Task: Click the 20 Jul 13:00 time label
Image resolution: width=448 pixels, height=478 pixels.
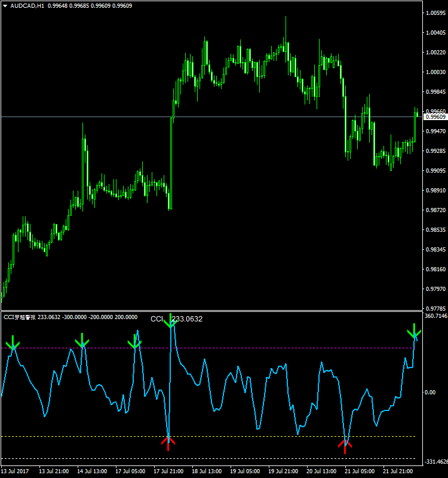Action: (x=321, y=471)
